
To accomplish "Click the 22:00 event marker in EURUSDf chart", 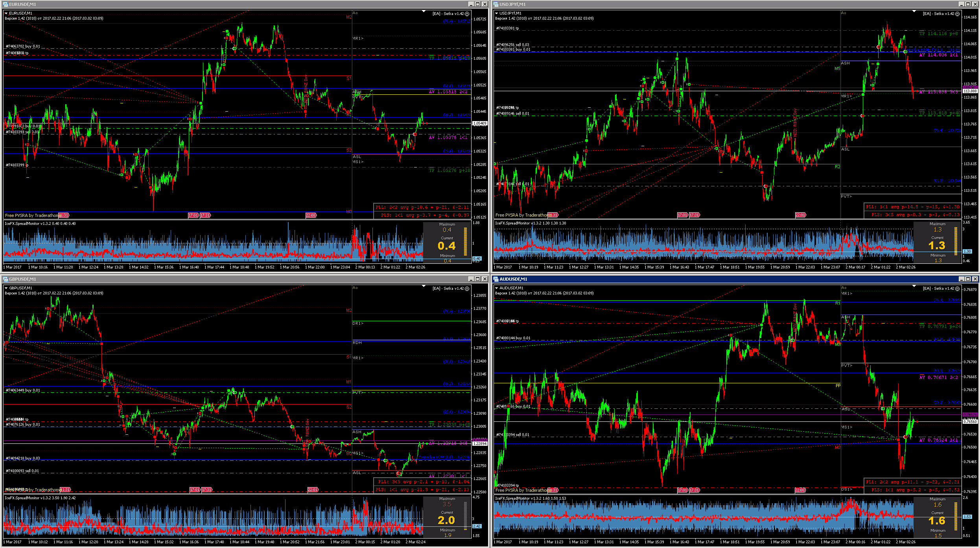I will tap(311, 215).
